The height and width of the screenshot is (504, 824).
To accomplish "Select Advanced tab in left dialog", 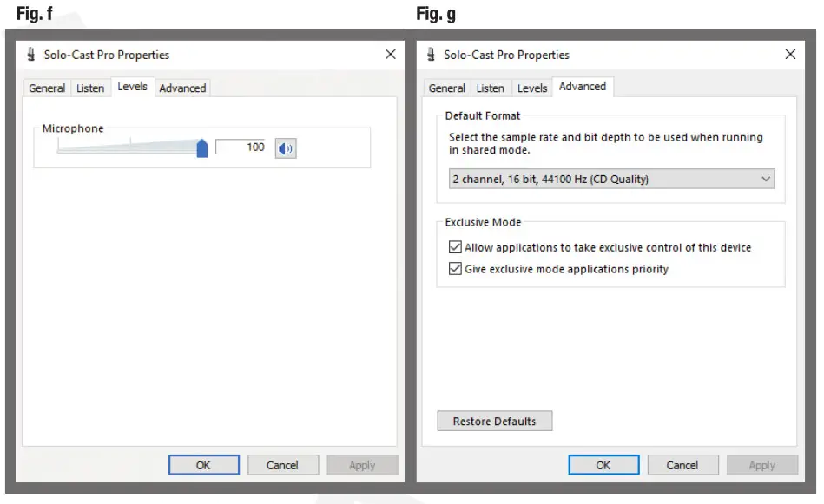I will (x=182, y=88).
